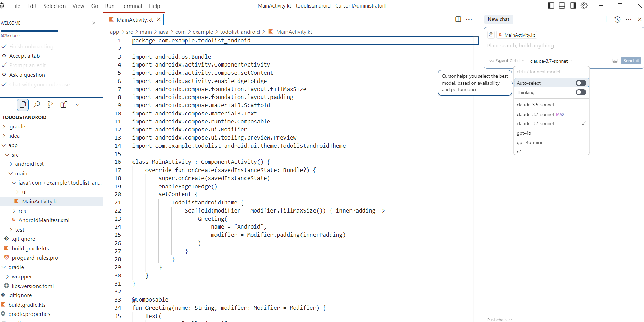Click the Explorer copy-files icon

pos(23,104)
